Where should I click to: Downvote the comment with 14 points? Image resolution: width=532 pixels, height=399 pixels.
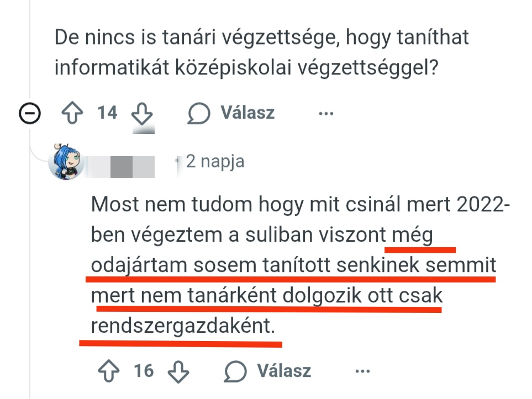point(142,114)
